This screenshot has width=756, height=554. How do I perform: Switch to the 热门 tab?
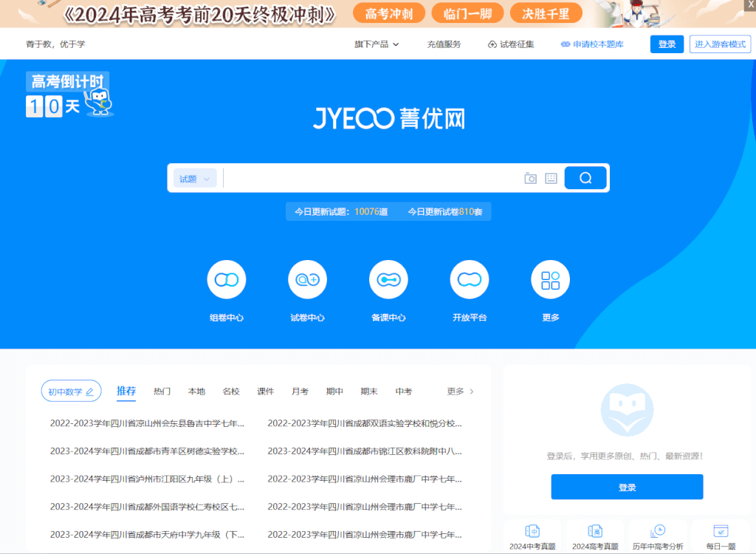click(x=162, y=391)
